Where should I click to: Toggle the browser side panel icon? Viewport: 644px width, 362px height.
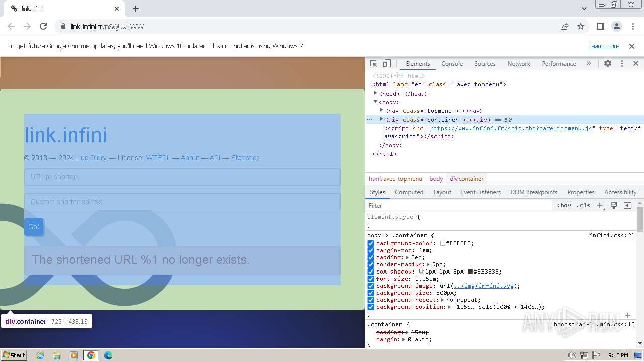tap(601, 26)
